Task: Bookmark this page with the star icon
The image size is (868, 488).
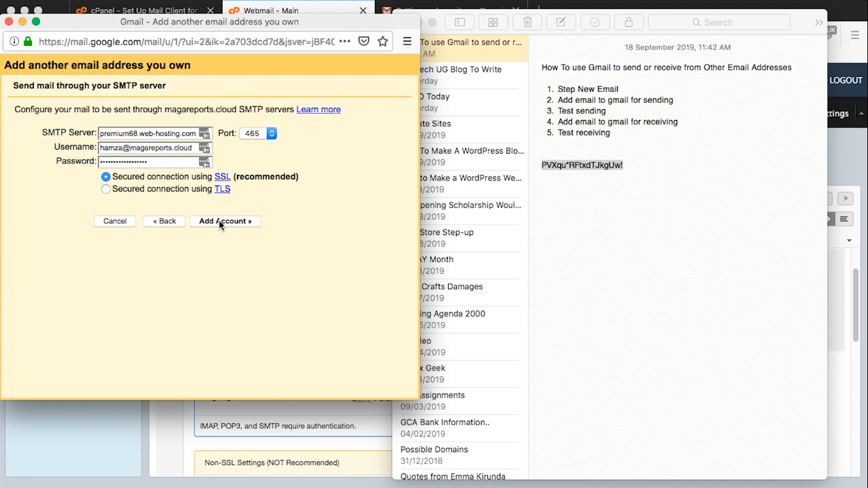Action: click(x=383, y=41)
